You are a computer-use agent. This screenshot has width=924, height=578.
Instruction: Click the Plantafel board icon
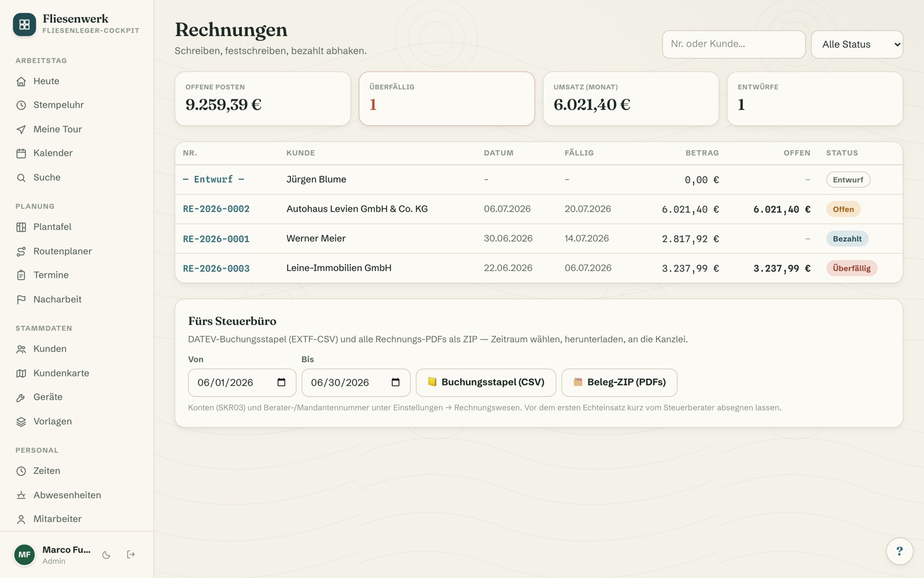[21, 227]
